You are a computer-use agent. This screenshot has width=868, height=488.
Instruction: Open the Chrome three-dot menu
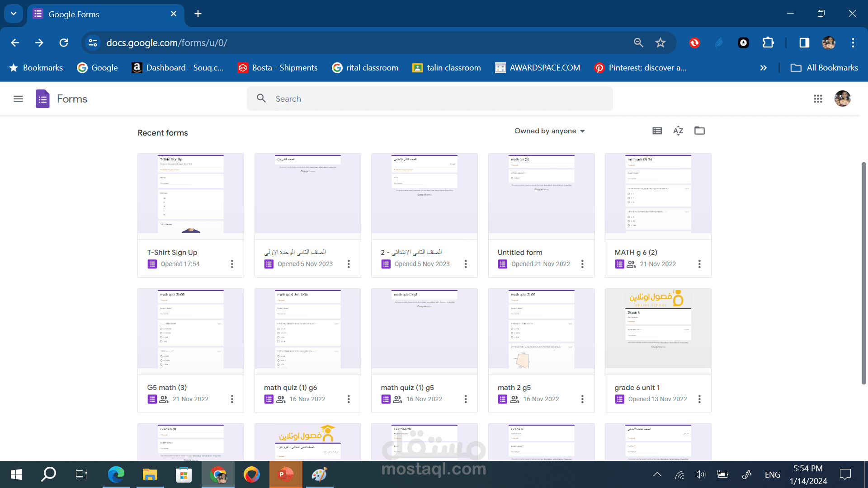pyautogui.click(x=853, y=42)
